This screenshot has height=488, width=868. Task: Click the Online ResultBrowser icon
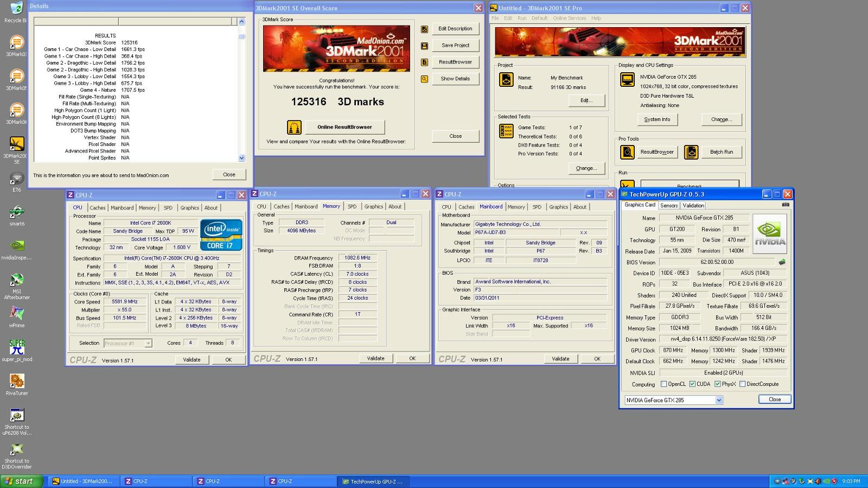pos(294,128)
